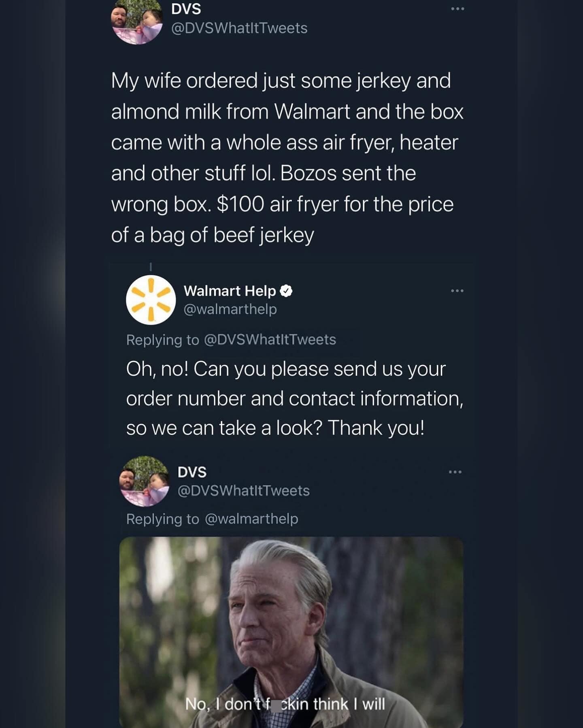The width and height of the screenshot is (583, 728).
Task: Open the @DVSWhatItTweets handle heading the original tweet
Action: click(239, 28)
